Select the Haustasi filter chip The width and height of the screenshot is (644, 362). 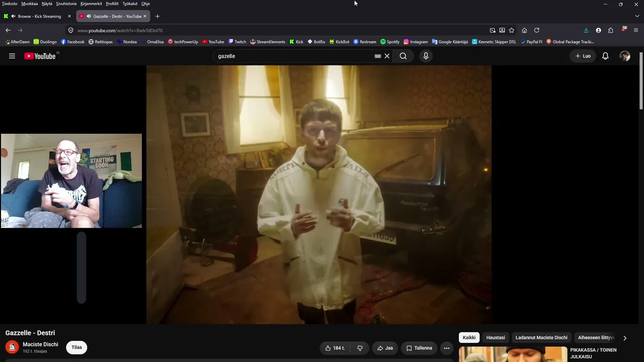pyautogui.click(x=496, y=338)
